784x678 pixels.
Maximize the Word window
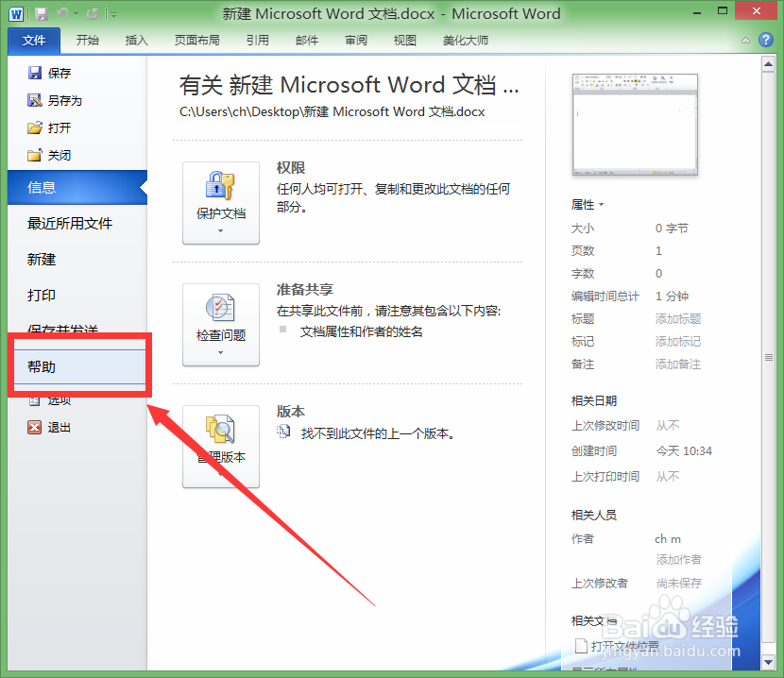point(722,11)
